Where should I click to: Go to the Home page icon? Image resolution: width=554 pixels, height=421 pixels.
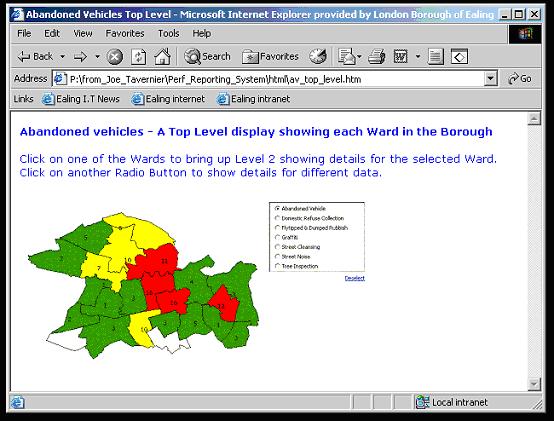(x=162, y=57)
